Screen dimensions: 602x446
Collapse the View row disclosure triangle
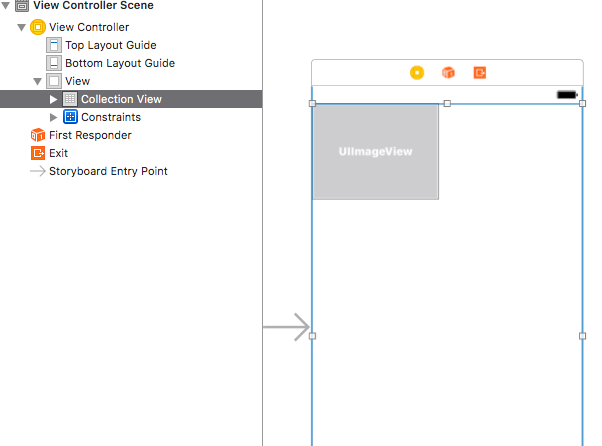pos(37,81)
